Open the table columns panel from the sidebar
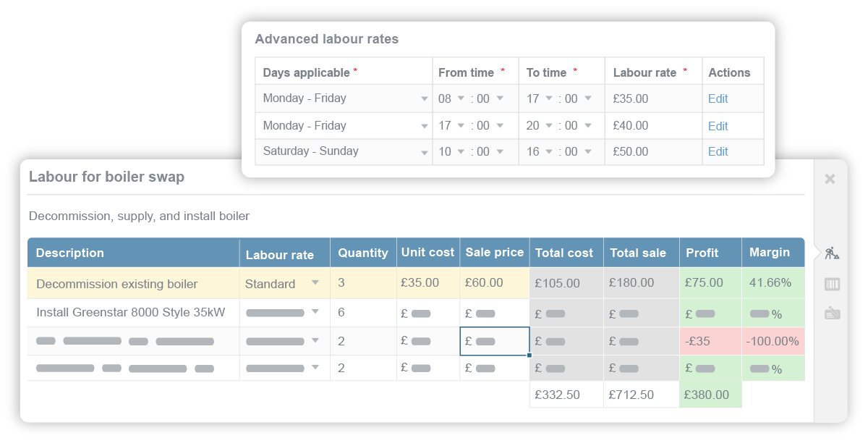This screenshot has width=868, height=446. pyautogui.click(x=830, y=285)
